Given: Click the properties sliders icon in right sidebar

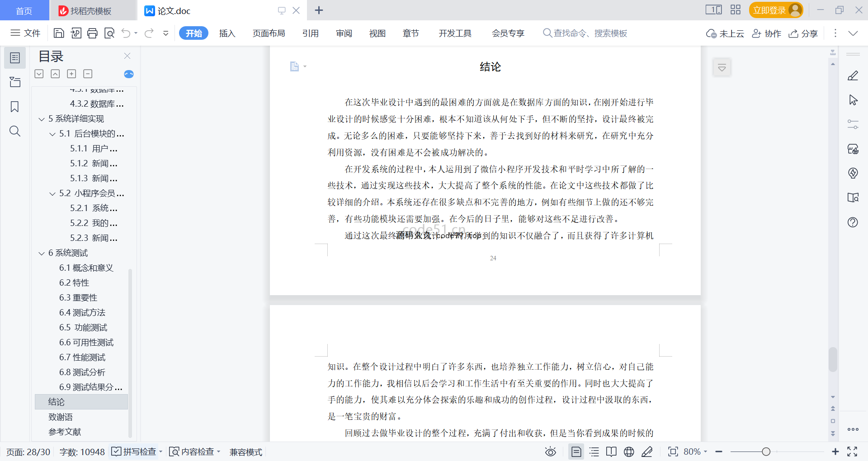Looking at the screenshot, I should click(x=853, y=124).
